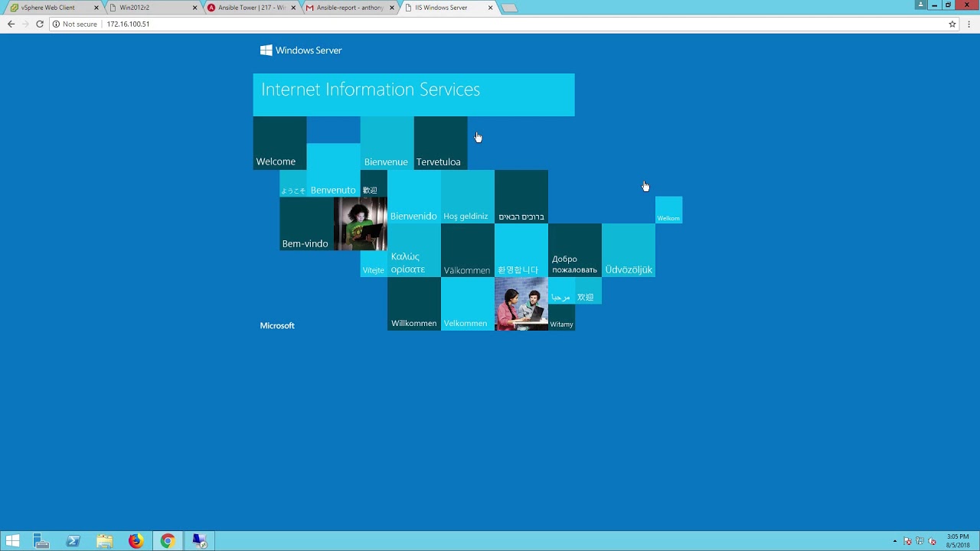Image resolution: width=980 pixels, height=551 pixels.
Task: Click the muted speaker volume tray icon
Action: pyautogui.click(x=932, y=542)
